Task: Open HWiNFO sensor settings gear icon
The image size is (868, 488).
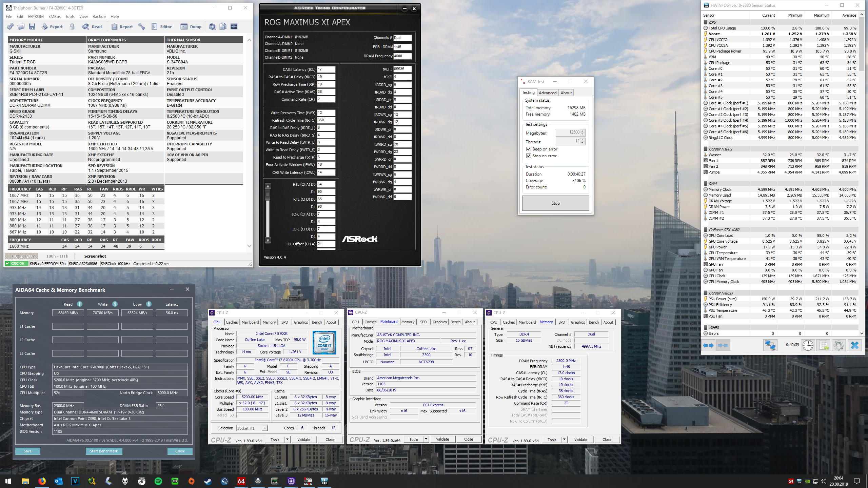Action: (839, 345)
